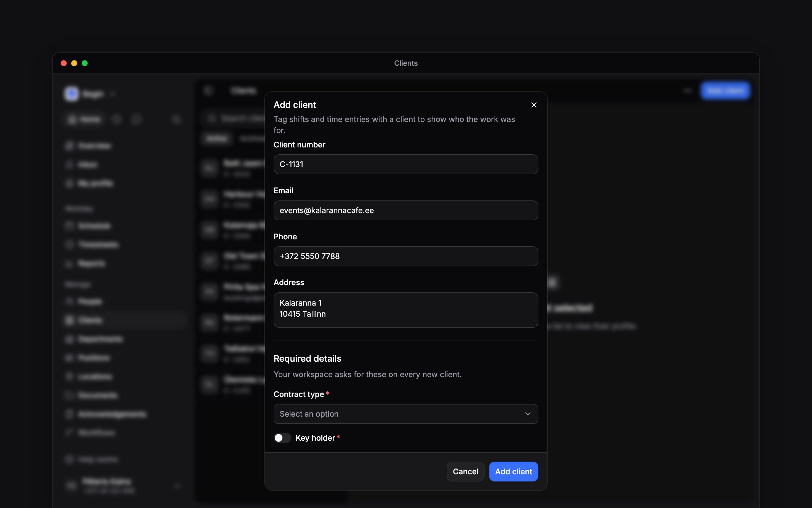Image resolution: width=812 pixels, height=508 pixels.
Task: Open the Contract type dropdown
Action: point(406,414)
